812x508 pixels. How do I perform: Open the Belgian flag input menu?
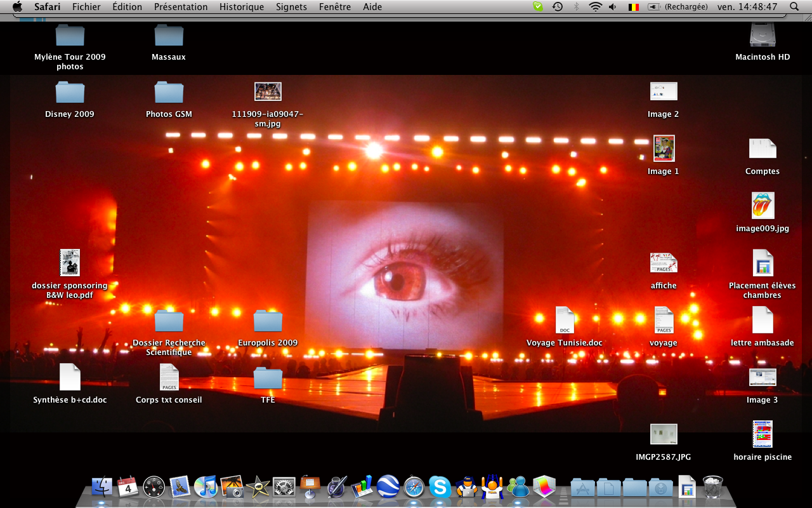coord(633,7)
